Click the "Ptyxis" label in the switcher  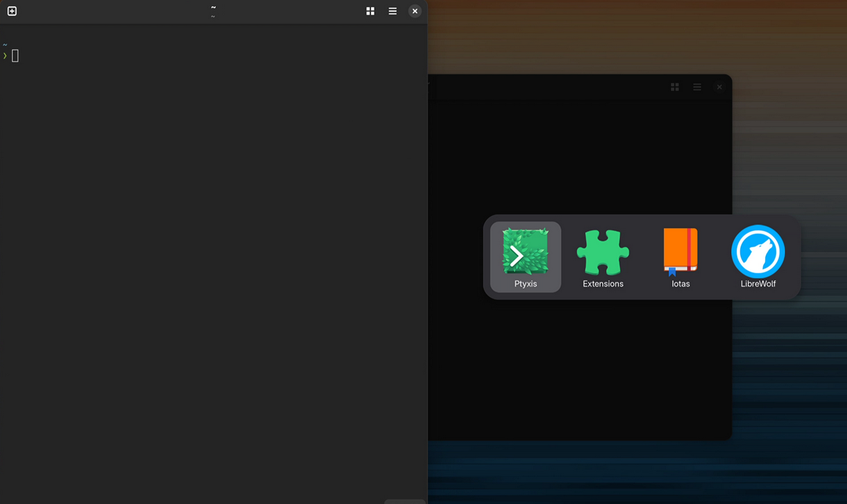[x=525, y=284]
